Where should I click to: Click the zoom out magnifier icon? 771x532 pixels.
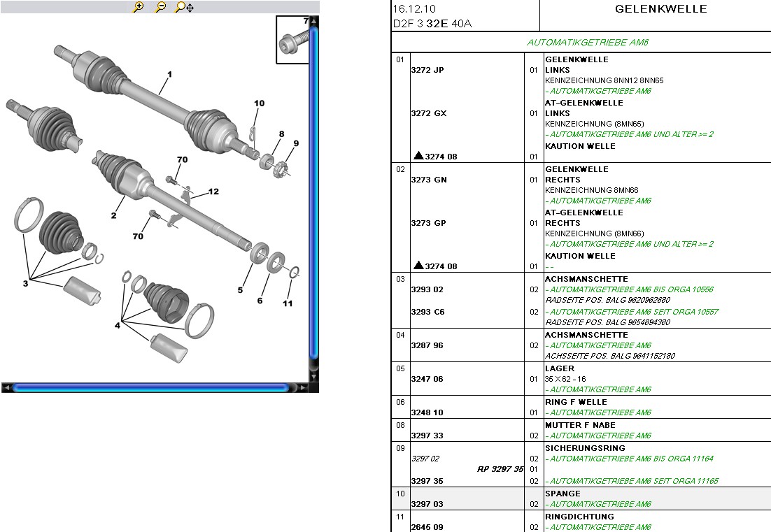pos(160,7)
